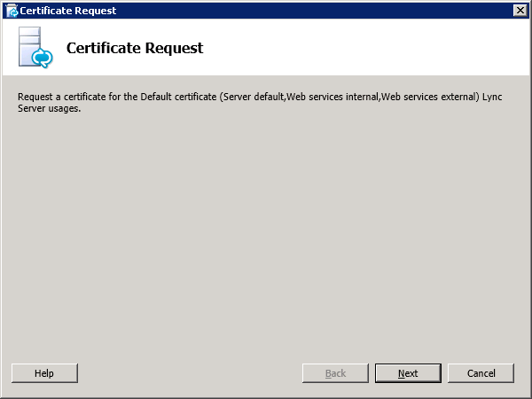Click the Cancel button

[x=481, y=373]
